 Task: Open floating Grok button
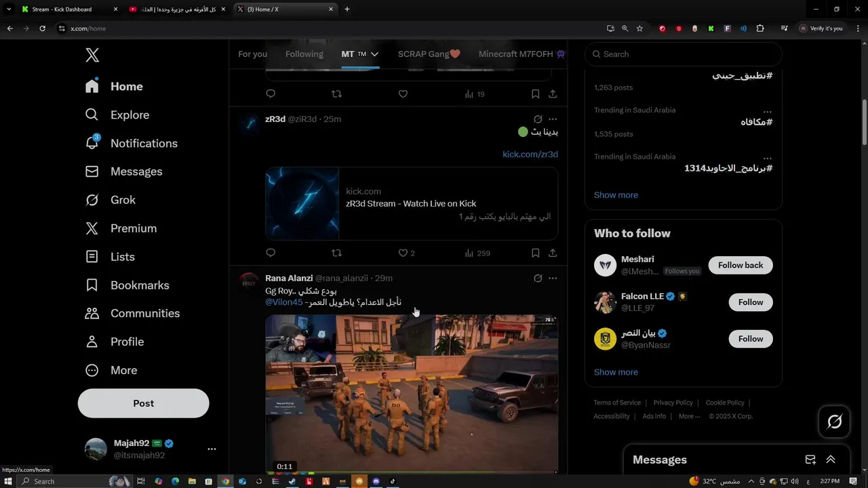835,422
